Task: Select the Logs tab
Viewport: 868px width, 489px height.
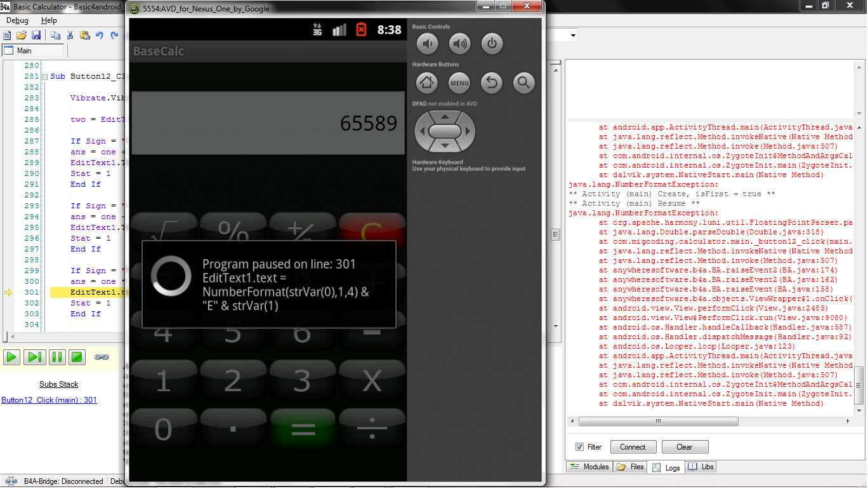Action: [666, 467]
